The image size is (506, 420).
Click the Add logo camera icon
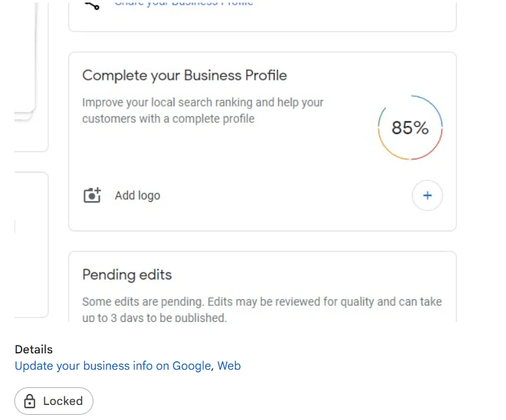pos(93,195)
